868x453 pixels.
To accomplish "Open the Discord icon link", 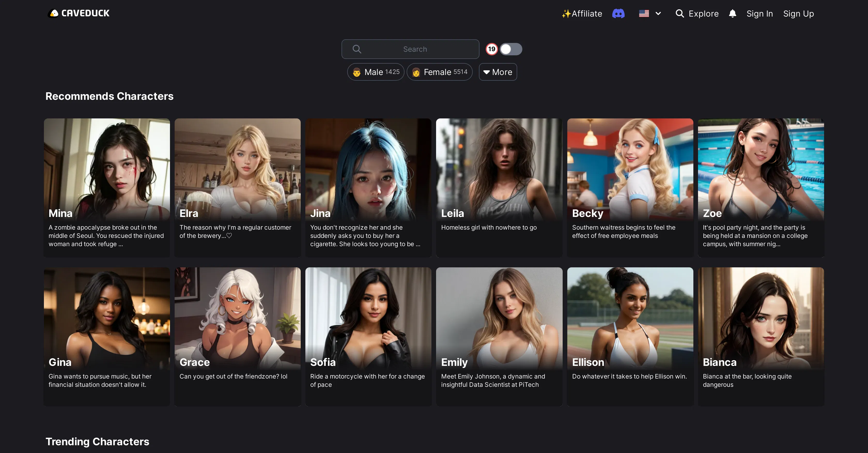I will click(618, 13).
